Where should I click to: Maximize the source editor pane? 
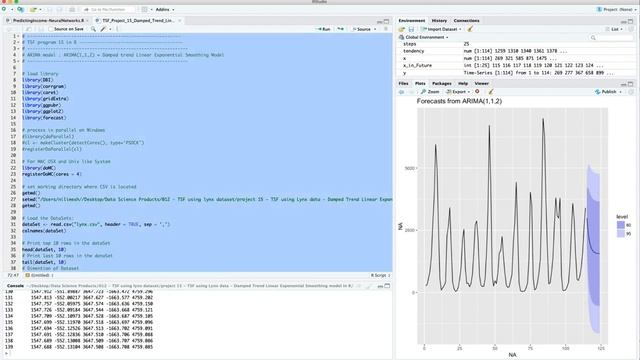coord(386,21)
